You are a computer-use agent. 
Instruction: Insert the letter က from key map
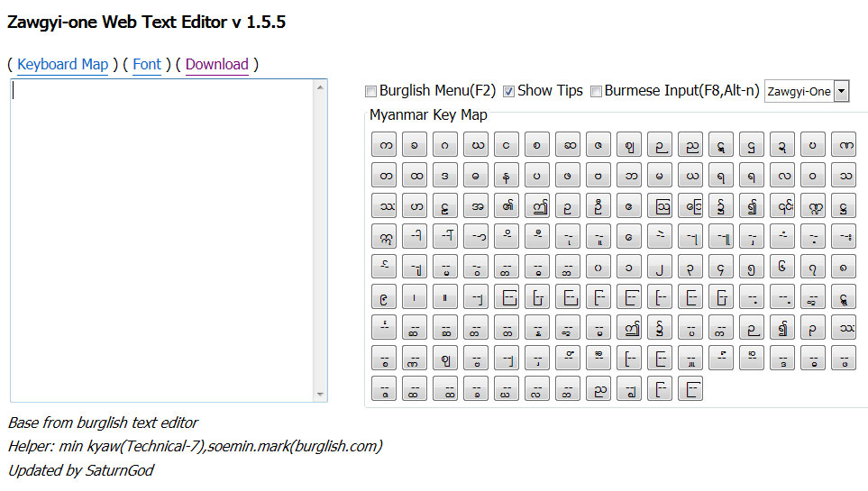point(384,145)
